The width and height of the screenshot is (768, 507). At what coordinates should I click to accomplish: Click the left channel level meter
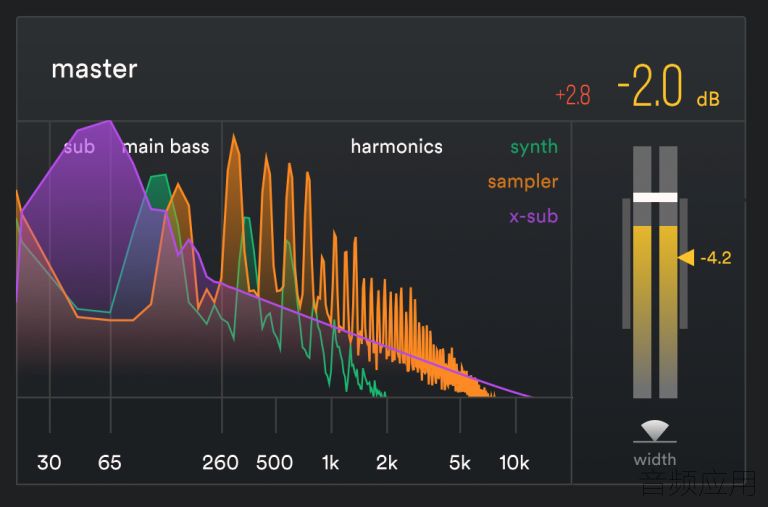(642, 272)
